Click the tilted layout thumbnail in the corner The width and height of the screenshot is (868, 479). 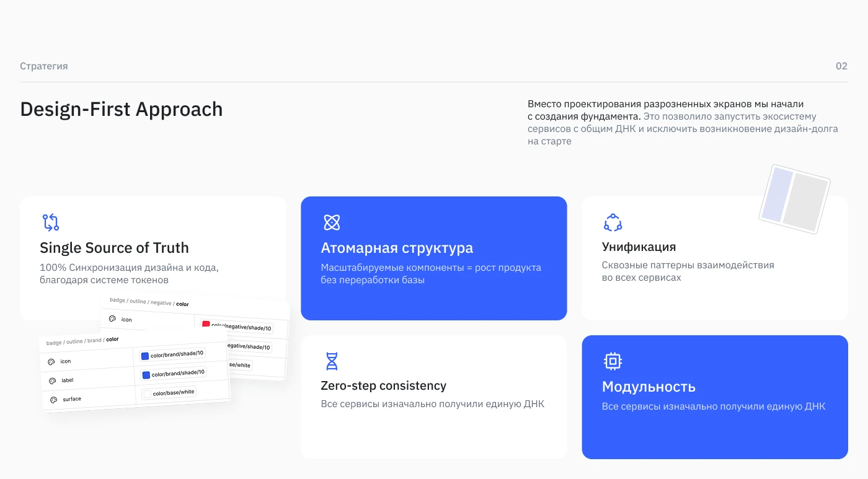(795, 199)
